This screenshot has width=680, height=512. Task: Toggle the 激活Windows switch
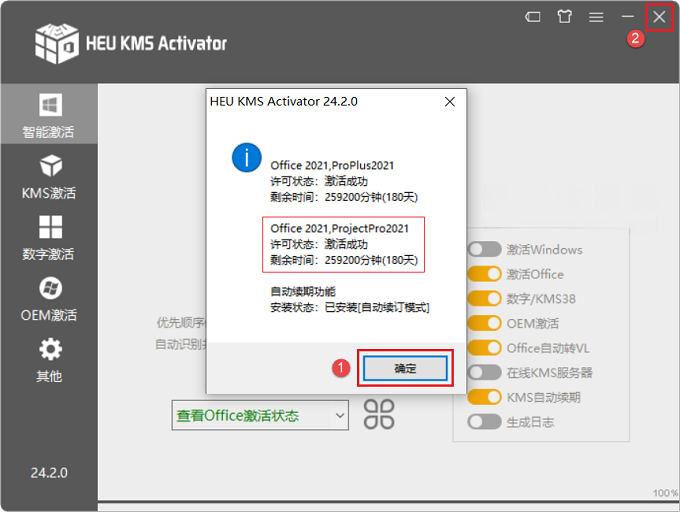click(x=484, y=249)
